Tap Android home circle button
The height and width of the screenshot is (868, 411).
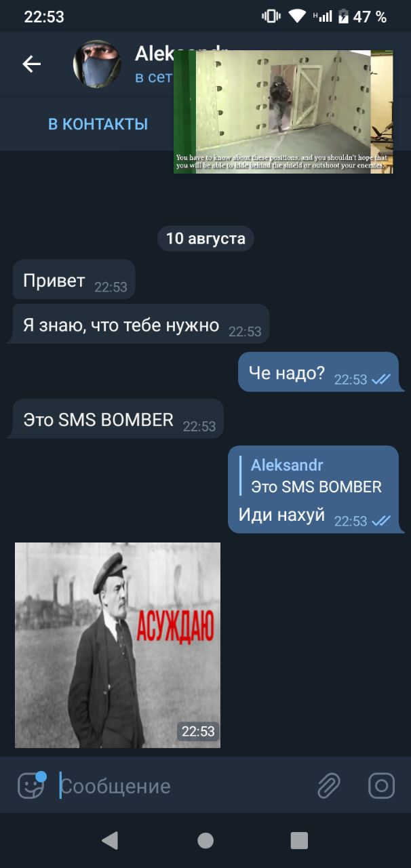click(x=206, y=841)
